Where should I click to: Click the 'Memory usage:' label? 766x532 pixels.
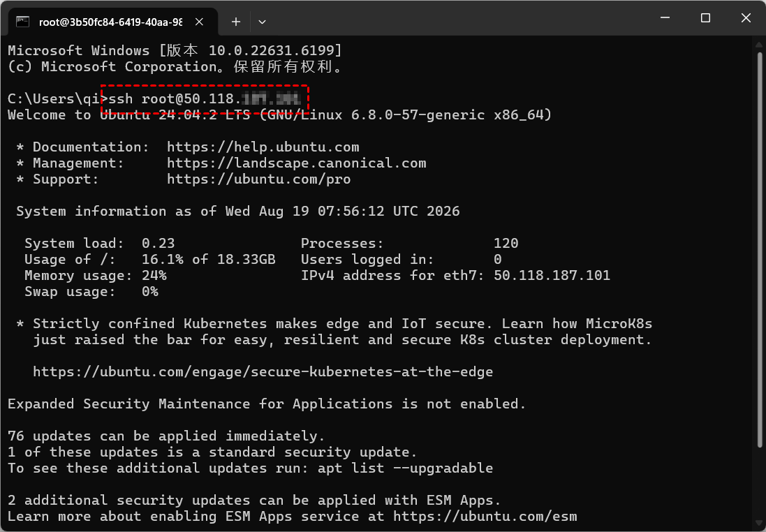coord(79,276)
